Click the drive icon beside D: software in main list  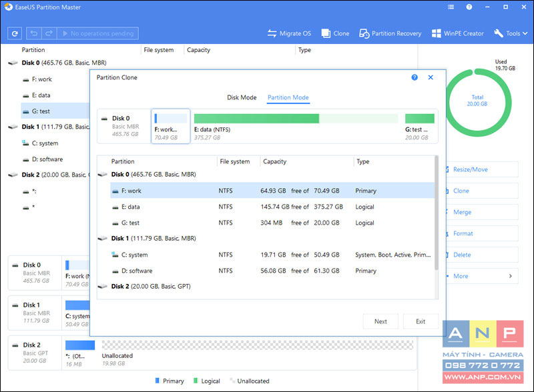coord(26,159)
